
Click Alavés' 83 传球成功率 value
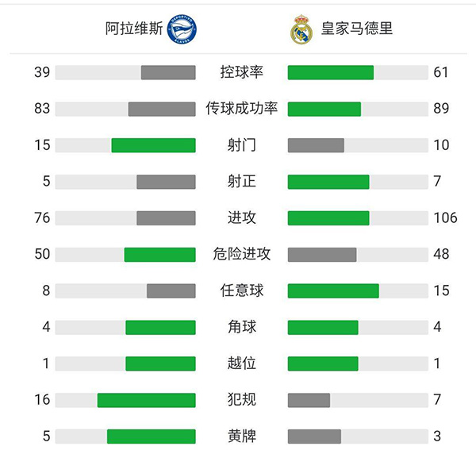click(x=42, y=109)
